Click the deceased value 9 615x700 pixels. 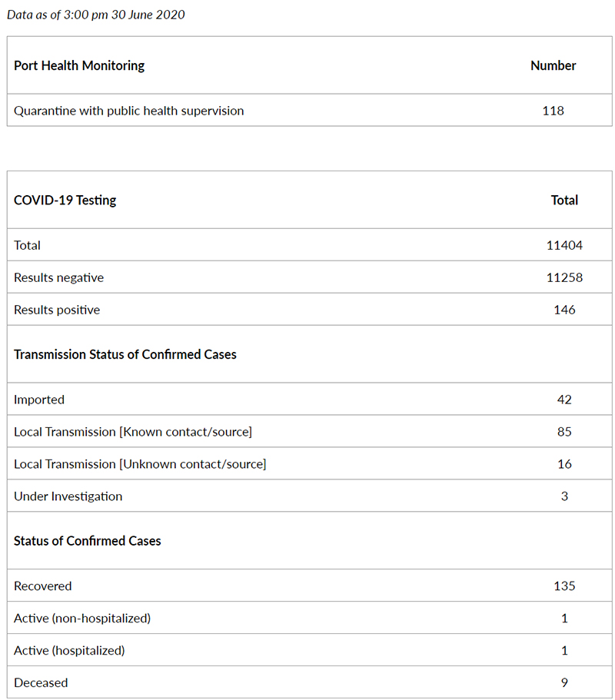coord(564,682)
